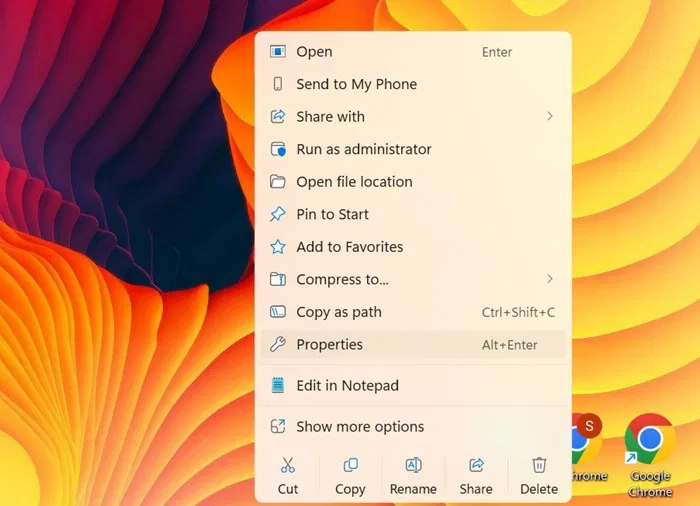Choose Add to Favorites
The height and width of the screenshot is (506, 700).
[x=413, y=247]
